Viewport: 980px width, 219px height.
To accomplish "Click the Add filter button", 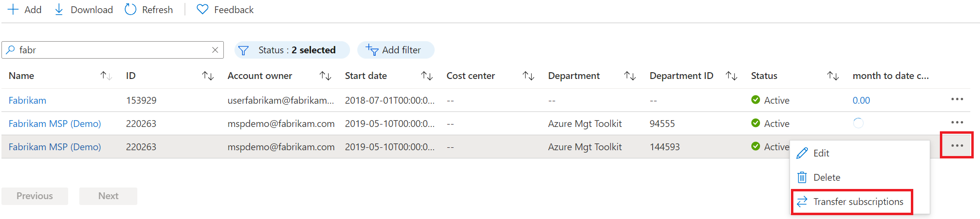I will pos(395,50).
